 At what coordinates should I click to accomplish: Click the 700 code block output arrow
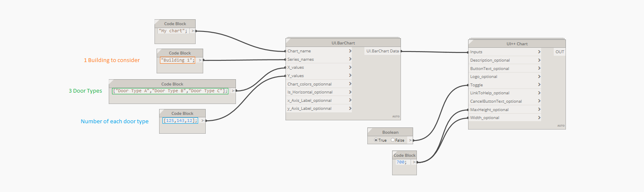[x=414, y=162]
